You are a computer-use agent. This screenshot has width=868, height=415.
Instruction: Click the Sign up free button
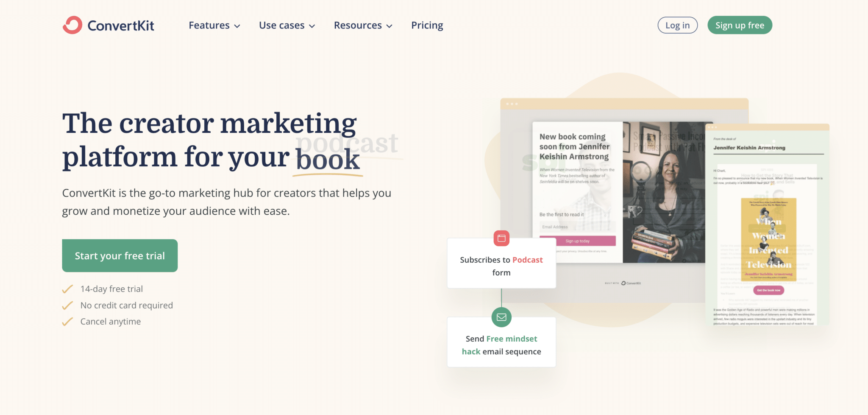740,25
